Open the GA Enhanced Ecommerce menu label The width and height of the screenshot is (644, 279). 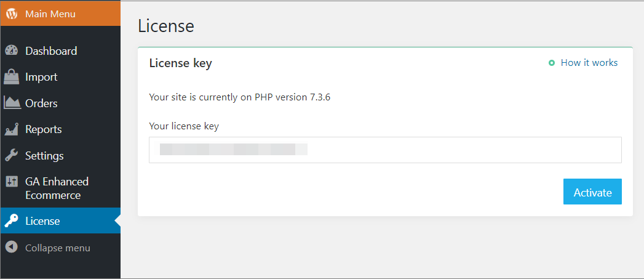tap(57, 188)
